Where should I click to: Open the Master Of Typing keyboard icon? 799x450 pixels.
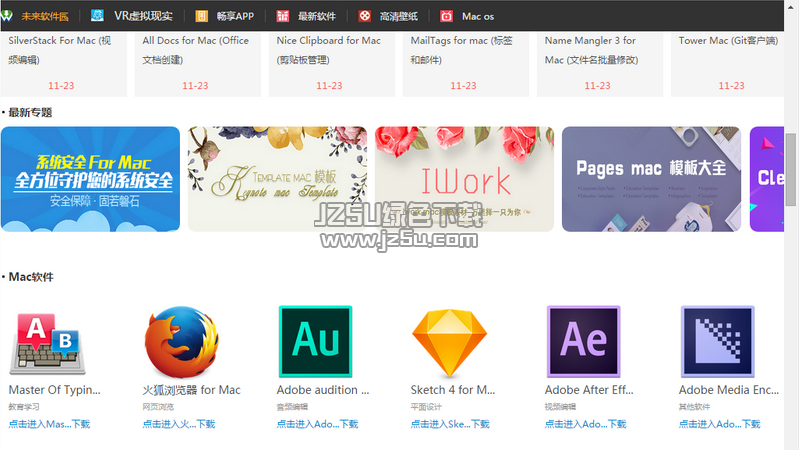point(47,343)
